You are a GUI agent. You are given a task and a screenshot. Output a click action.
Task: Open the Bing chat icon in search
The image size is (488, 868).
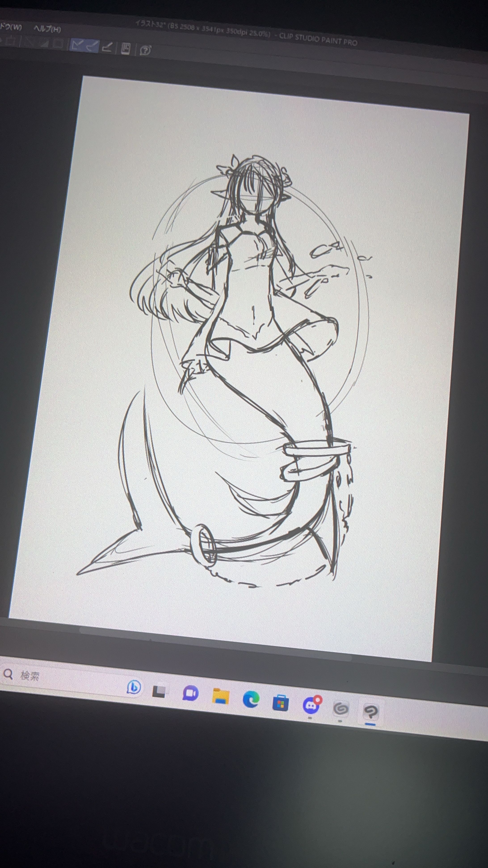(x=134, y=687)
